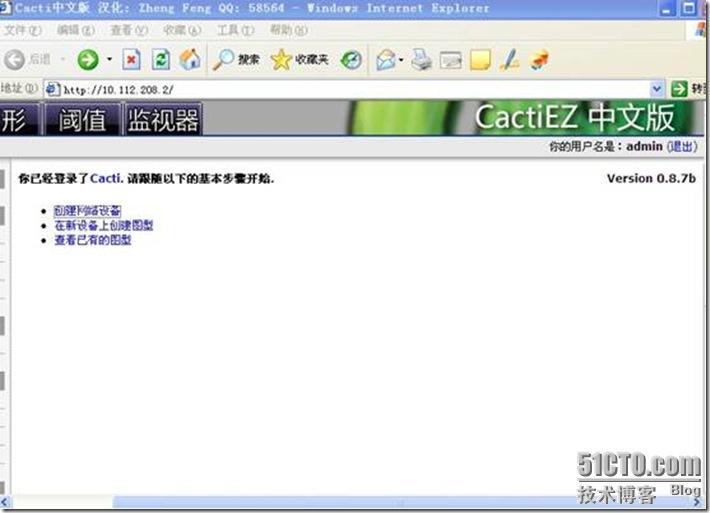Open the 帮助(H) menu

pyautogui.click(x=289, y=30)
